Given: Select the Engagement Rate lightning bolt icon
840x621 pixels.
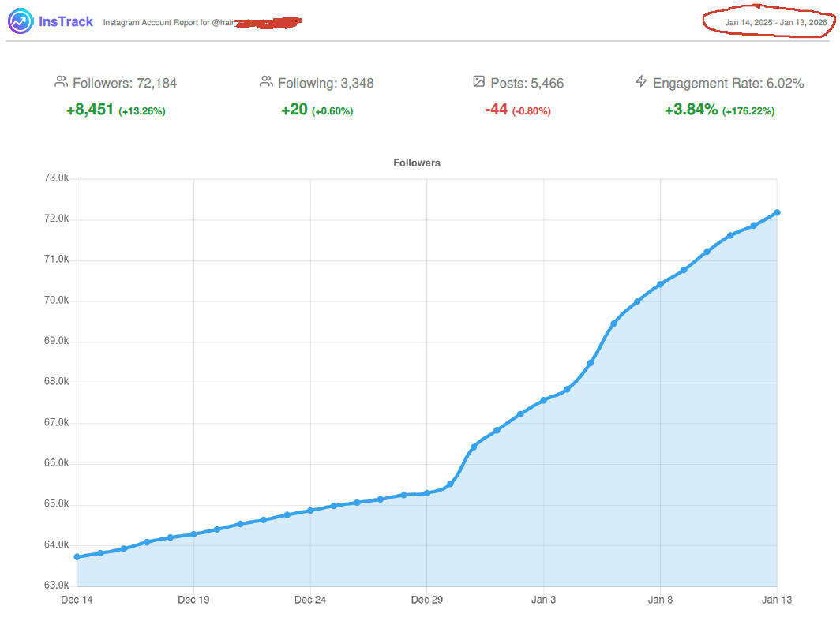Looking at the screenshot, I should pyautogui.click(x=640, y=81).
